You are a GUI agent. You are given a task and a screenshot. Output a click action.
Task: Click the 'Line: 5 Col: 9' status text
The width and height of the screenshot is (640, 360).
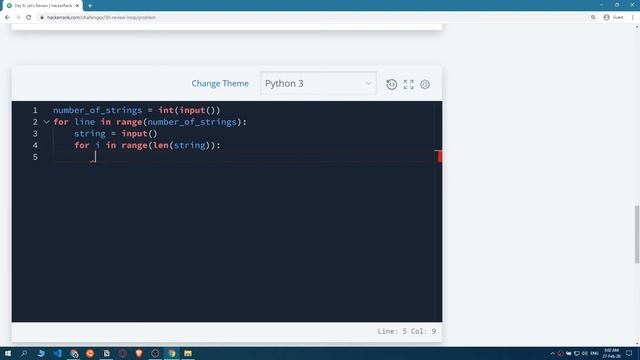pyautogui.click(x=407, y=331)
